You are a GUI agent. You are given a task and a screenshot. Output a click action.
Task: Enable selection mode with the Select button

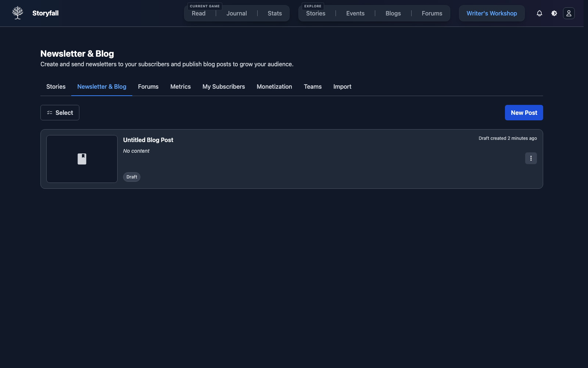60,113
